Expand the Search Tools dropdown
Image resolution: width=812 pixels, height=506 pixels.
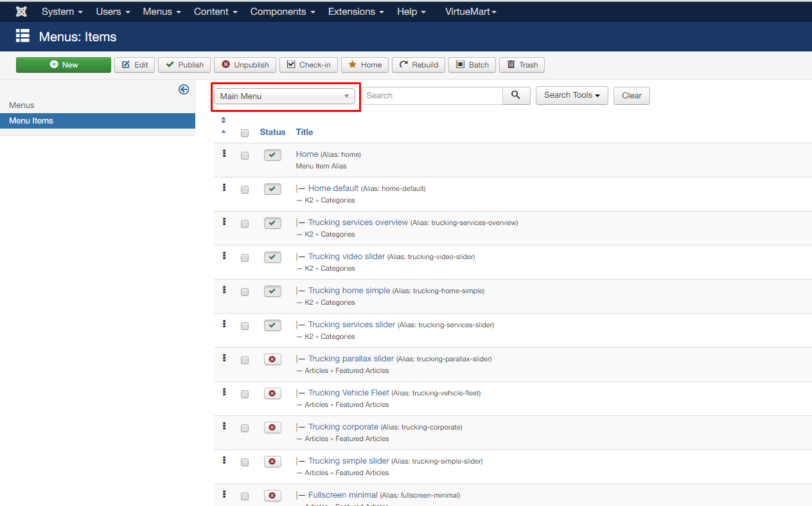click(x=571, y=95)
